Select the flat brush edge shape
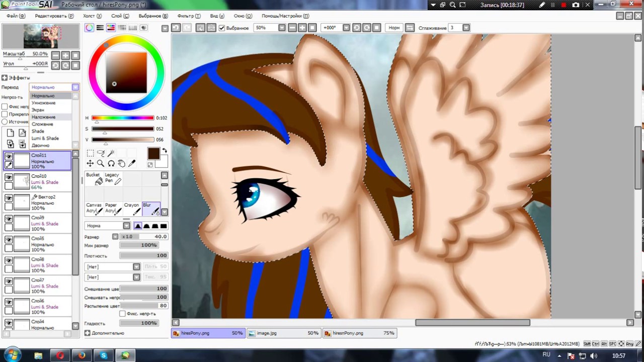 (164, 226)
